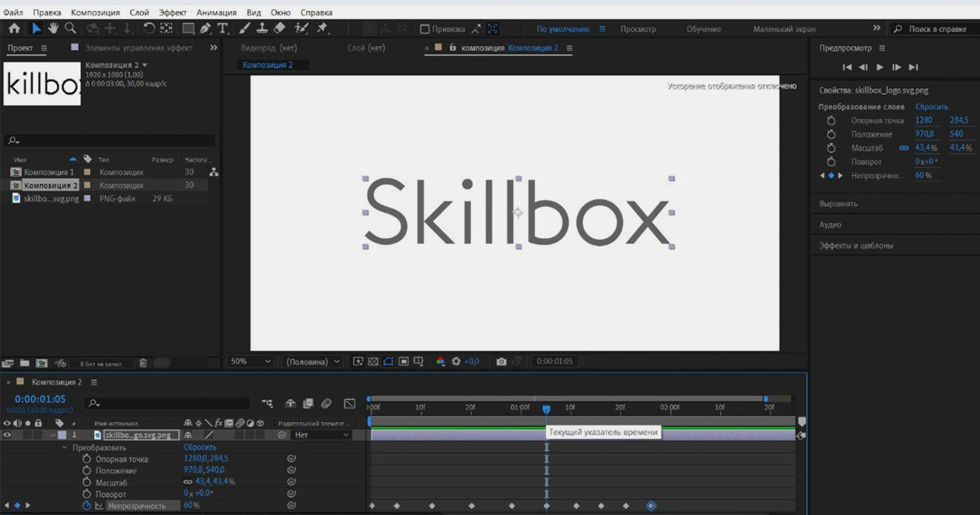Open the Graph Editor in timeline
The height and width of the screenshot is (515, 980).
(x=349, y=403)
